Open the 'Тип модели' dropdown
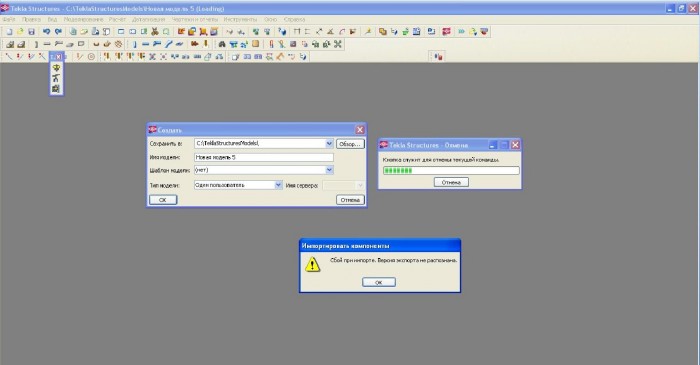700x365 pixels. pos(278,185)
